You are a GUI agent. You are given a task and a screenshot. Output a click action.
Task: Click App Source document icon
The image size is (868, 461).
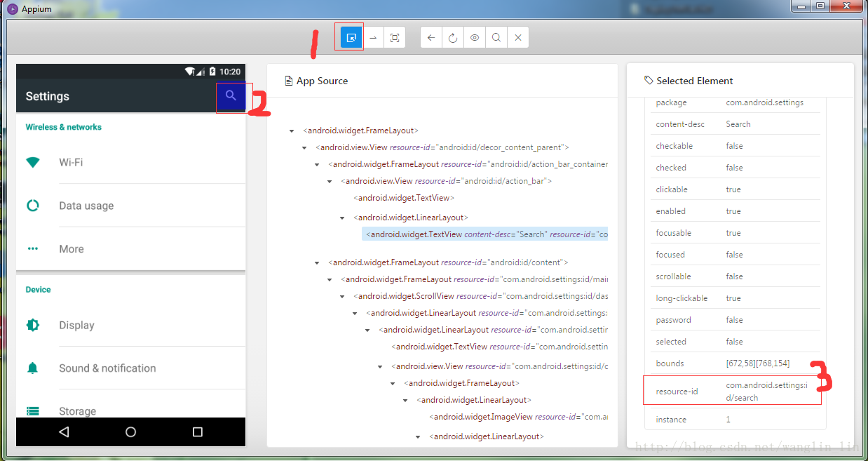tap(288, 81)
